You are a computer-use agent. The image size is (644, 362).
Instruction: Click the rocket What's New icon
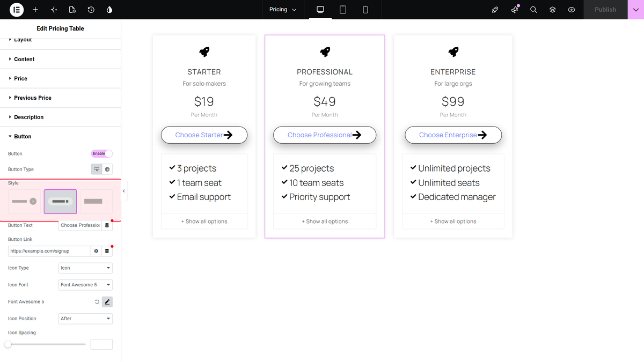coord(495,10)
